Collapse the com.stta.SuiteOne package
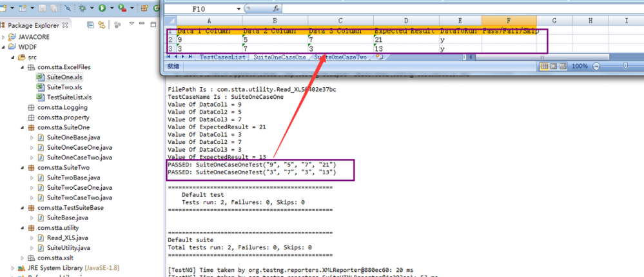Image resolution: width=644 pixels, height=277 pixels. pos(22,128)
